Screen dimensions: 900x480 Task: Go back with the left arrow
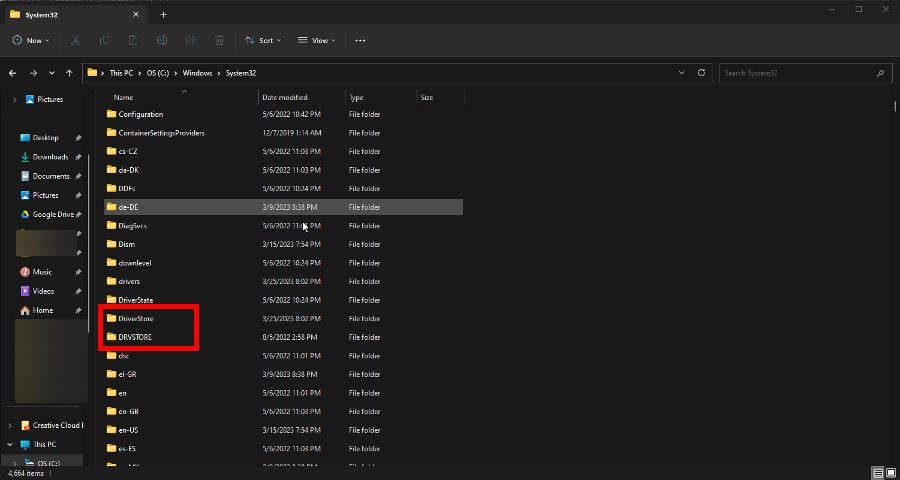(x=13, y=73)
